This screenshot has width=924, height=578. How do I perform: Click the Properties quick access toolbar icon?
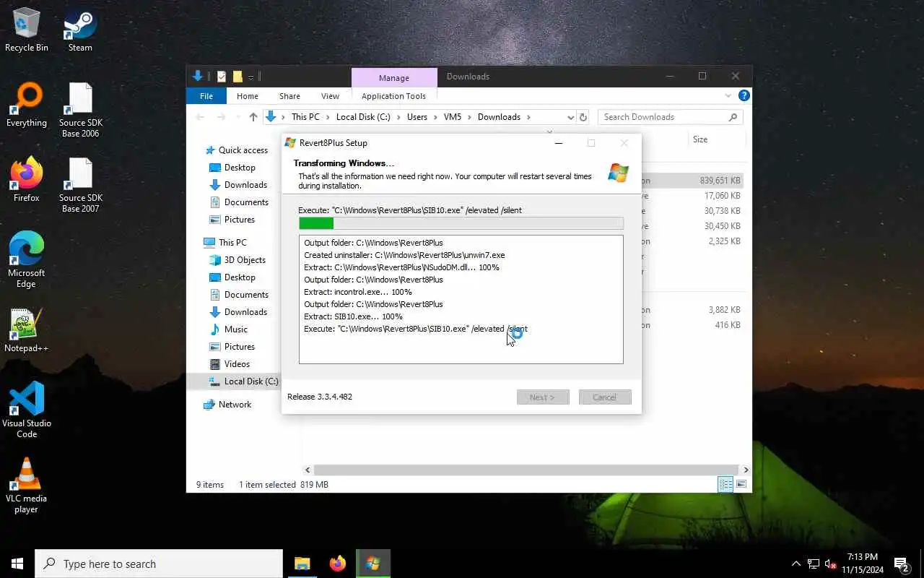tap(222, 77)
